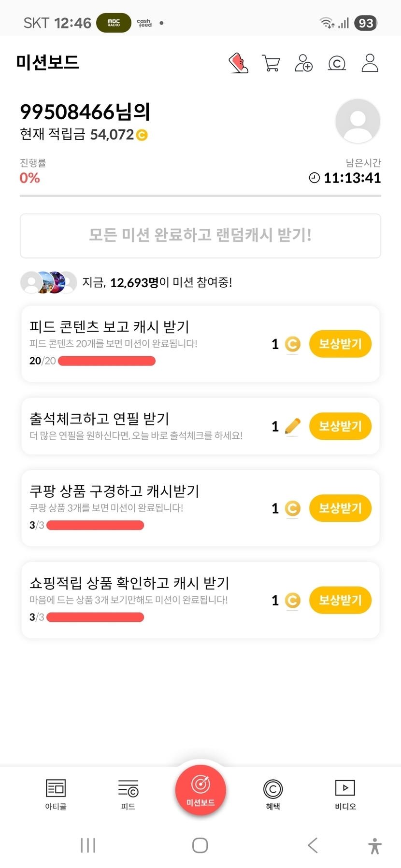This screenshot has height=868, width=401.
Task: Open the red sneaker step-counter icon
Action: tap(238, 63)
